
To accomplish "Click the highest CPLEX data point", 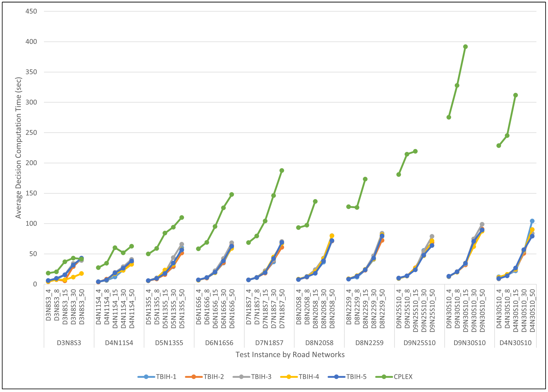I will click(x=465, y=47).
